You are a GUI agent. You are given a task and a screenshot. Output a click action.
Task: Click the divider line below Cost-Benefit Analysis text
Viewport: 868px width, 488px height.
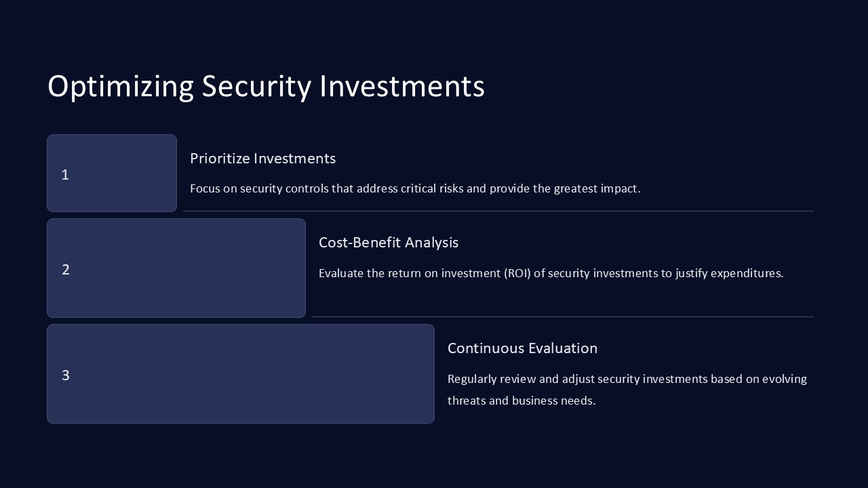563,317
